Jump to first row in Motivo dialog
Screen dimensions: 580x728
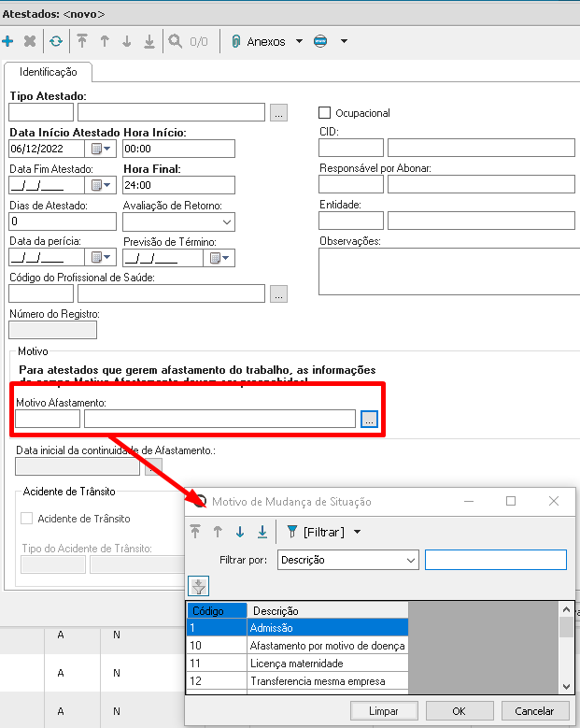coord(195,532)
